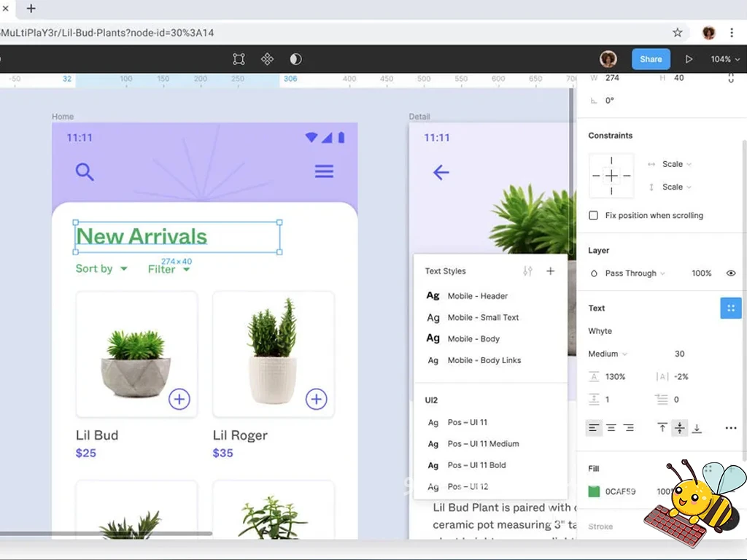This screenshot has height=560, width=747.
Task: Click the Present play icon
Action: (x=689, y=59)
